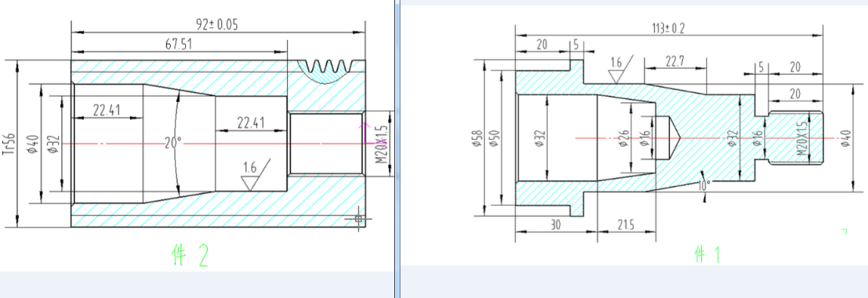
Task: Select the 30 length dimension in part 1
Action: tap(555, 225)
